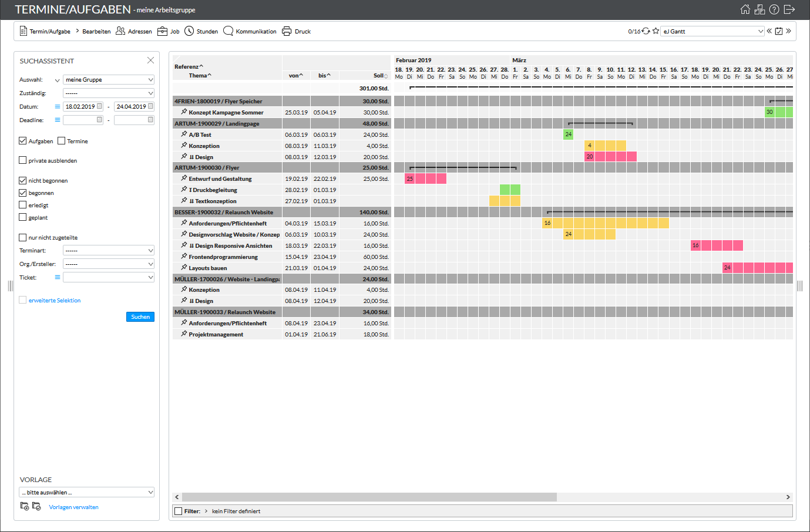Open the erweiterte Selektion link
The height and width of the screenshot is (532, 810).
point(55,300)
